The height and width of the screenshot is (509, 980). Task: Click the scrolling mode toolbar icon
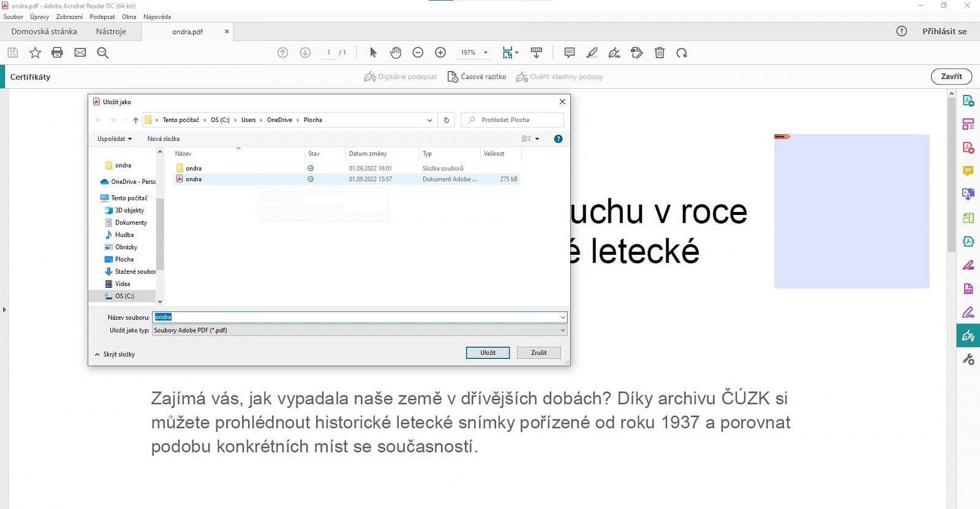pos(537,53)
